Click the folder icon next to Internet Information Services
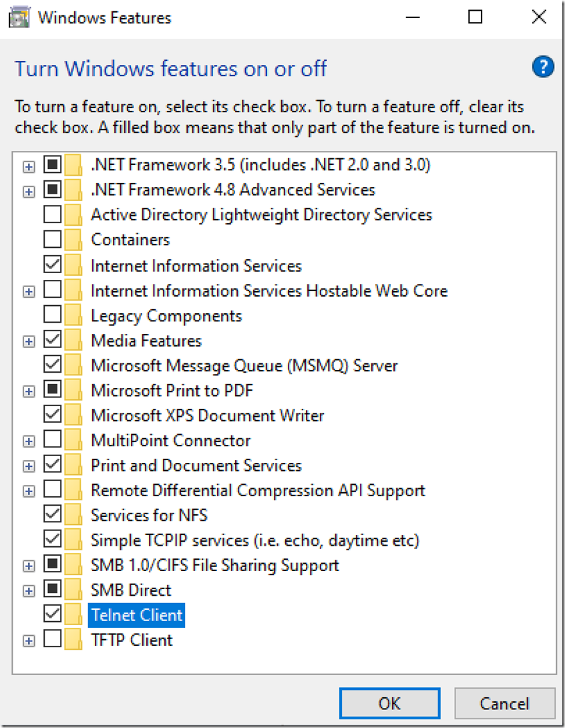565x728 pixels. click(73, 265)
